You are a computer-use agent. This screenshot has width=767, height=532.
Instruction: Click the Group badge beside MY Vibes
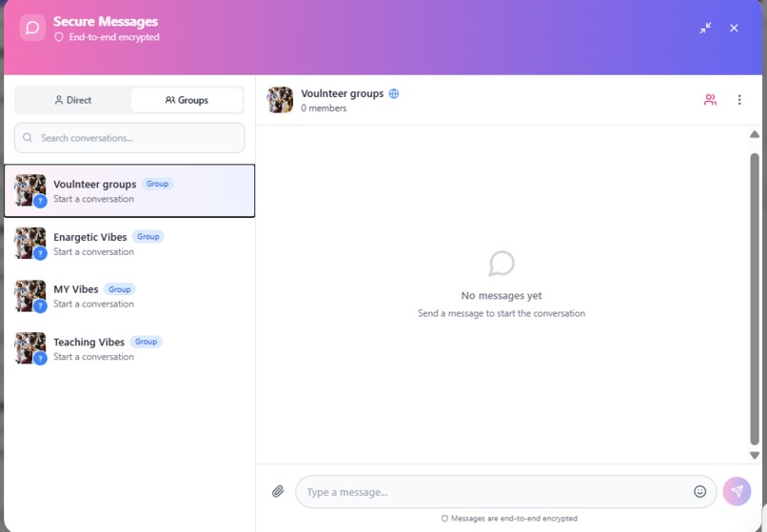click(x=119, y=289)
